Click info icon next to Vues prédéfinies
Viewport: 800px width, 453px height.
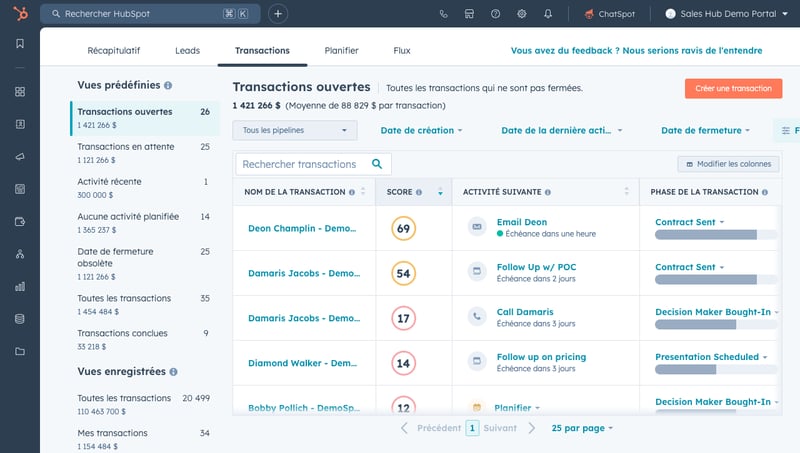coord(168,86)
